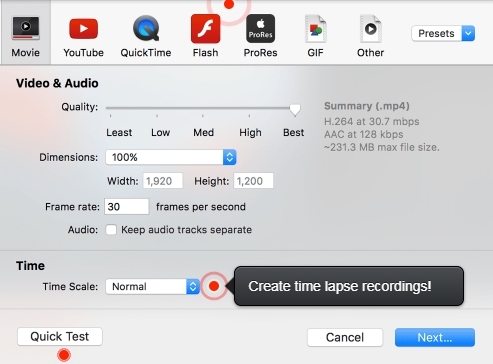Click the Height field showing 1,200

coord(253,181)
